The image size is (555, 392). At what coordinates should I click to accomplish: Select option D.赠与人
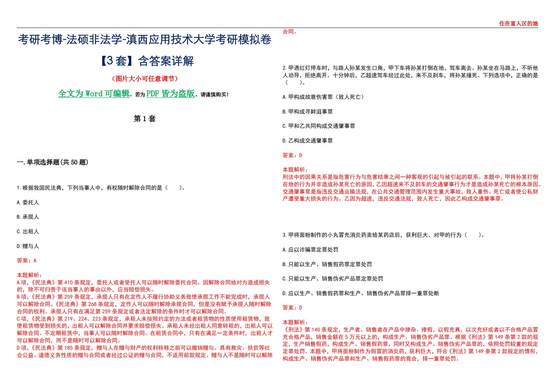(x=28, y=246)
